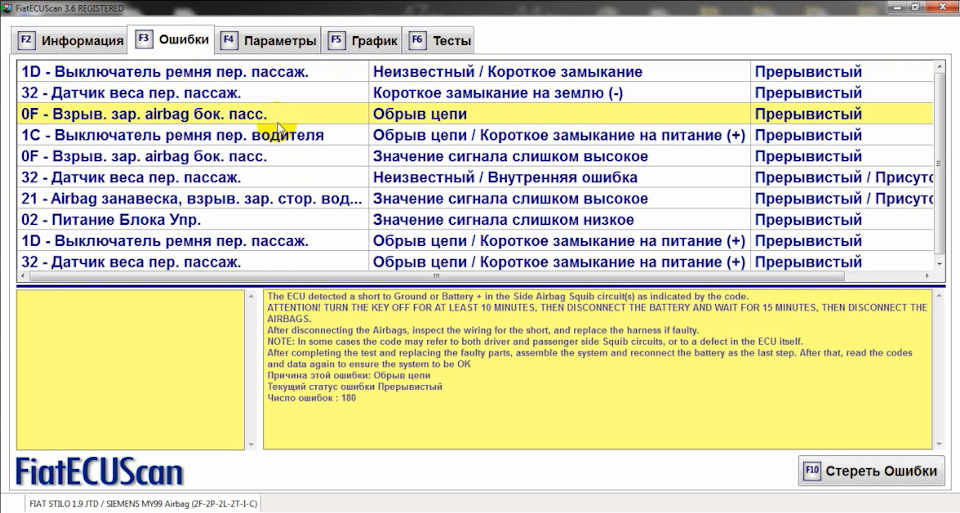This screenshot has width=960, height=513.
Task: Switch to the Ошибки tab
Action: point(172,39)
